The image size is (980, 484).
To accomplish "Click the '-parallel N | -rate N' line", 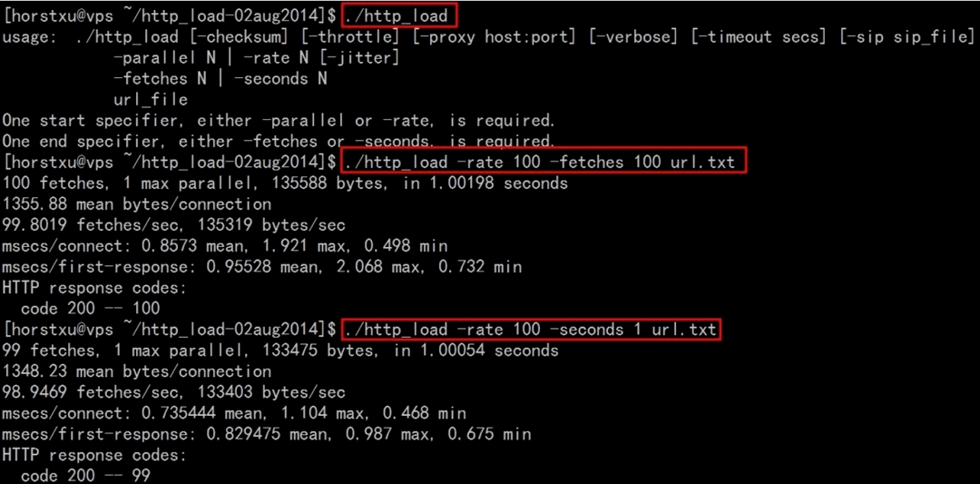I will tap(256, 58).
